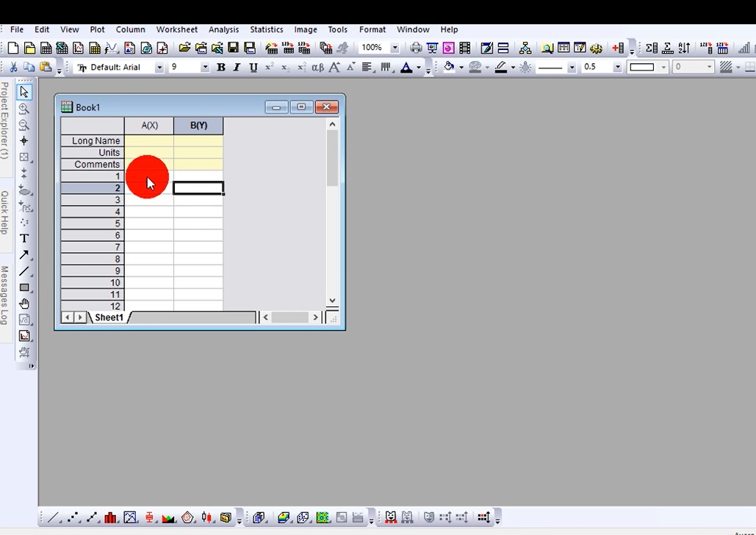Create a Line + Symbol plot

pos(92,517)
